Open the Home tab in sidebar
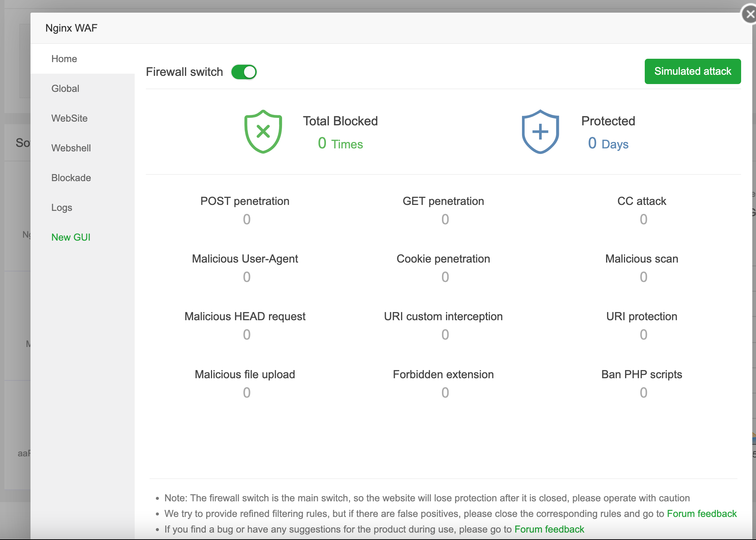Screen dimensions: 756x540 click(x=64, y=59)
